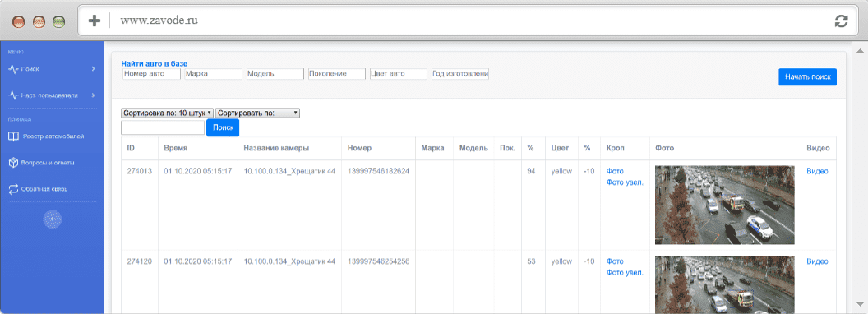
Task: Open traffic photo thumbnail for row 274013
Action: point(725,205)
